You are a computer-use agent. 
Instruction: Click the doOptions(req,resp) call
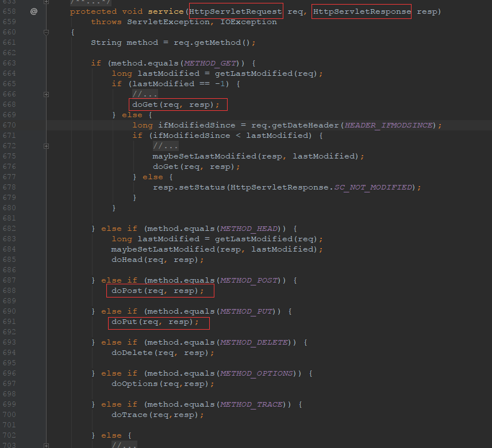160,384
